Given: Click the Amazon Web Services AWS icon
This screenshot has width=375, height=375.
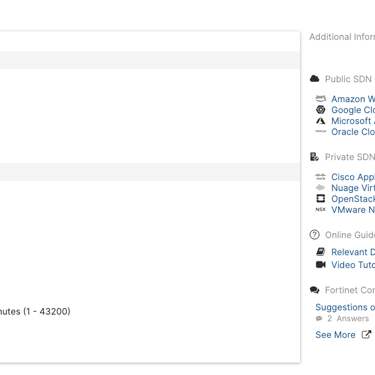Looking at the screenshot, I should pos(320,98).
